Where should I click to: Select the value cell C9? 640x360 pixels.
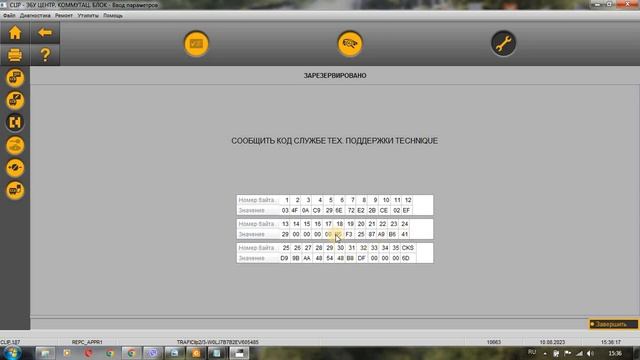[316, 211]
